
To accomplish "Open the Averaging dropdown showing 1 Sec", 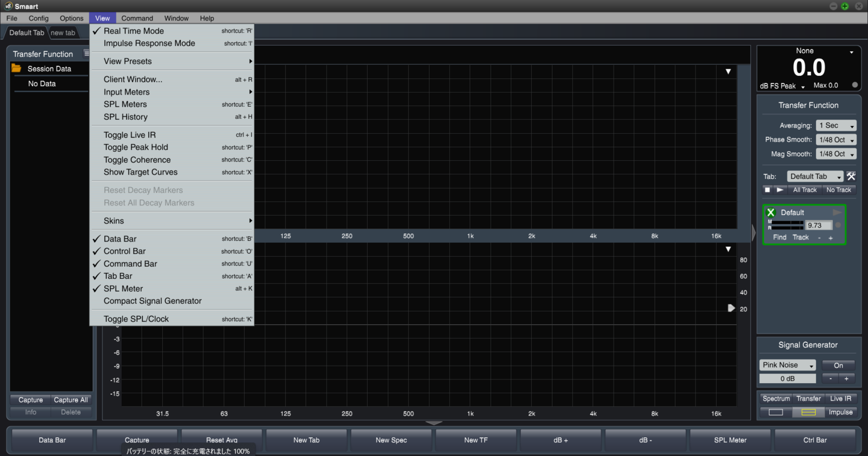I will 835,125.
